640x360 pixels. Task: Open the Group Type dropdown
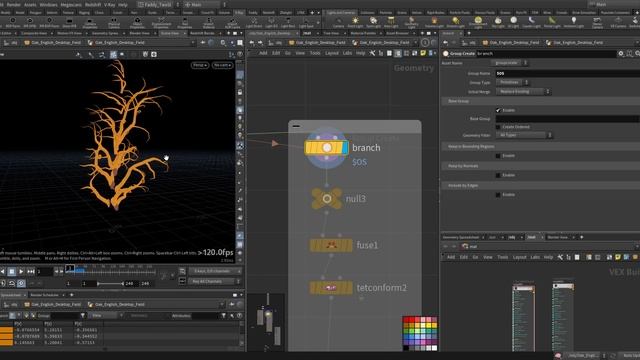[x=512, y=82]
